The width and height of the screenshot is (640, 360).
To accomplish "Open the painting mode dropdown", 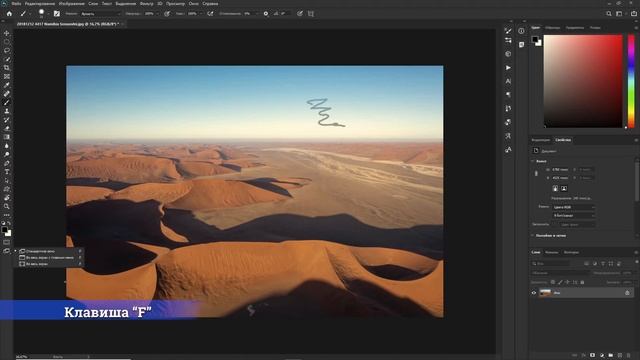I will (x=100, y=13).
